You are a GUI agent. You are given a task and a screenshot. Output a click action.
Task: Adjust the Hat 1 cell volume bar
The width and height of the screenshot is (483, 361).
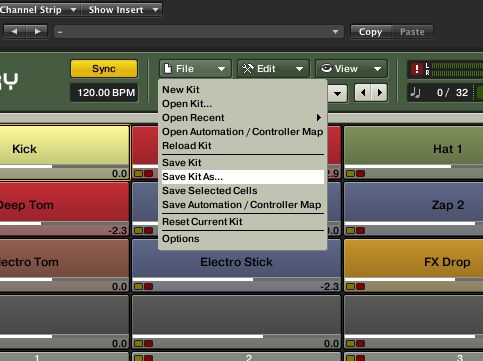point(414,166)
